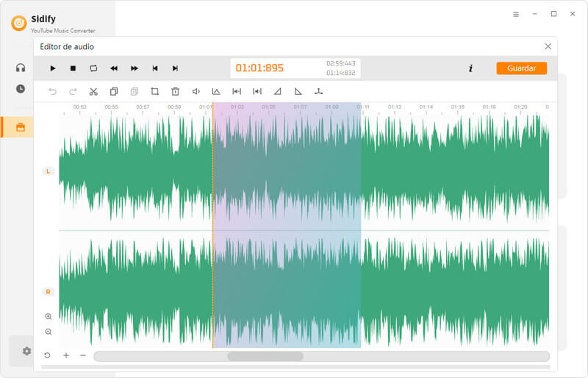
Task: Zoom in the timeline with the plus
Action: pos(66,355)
